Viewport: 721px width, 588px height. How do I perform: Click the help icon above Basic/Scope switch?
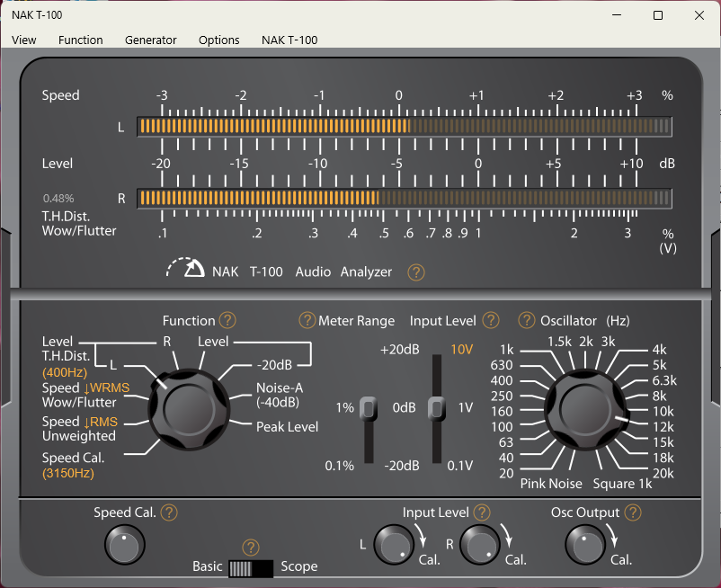pyautogui.click(x=251, y=547)
